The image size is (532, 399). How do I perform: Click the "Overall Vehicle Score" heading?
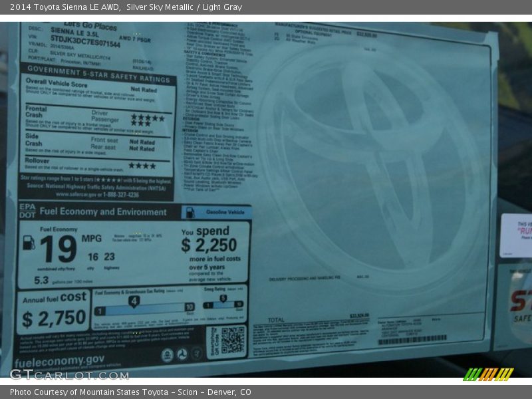click(x=57, y=82)
